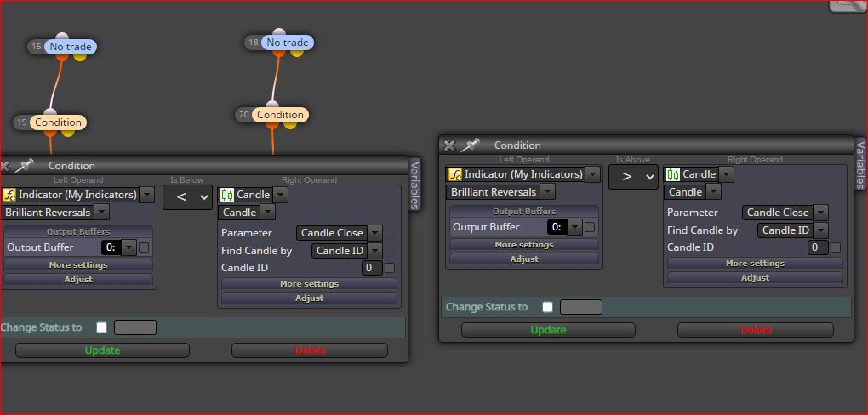
Task: Open Variables tab on right panel
Action: [x=860, y=164]
